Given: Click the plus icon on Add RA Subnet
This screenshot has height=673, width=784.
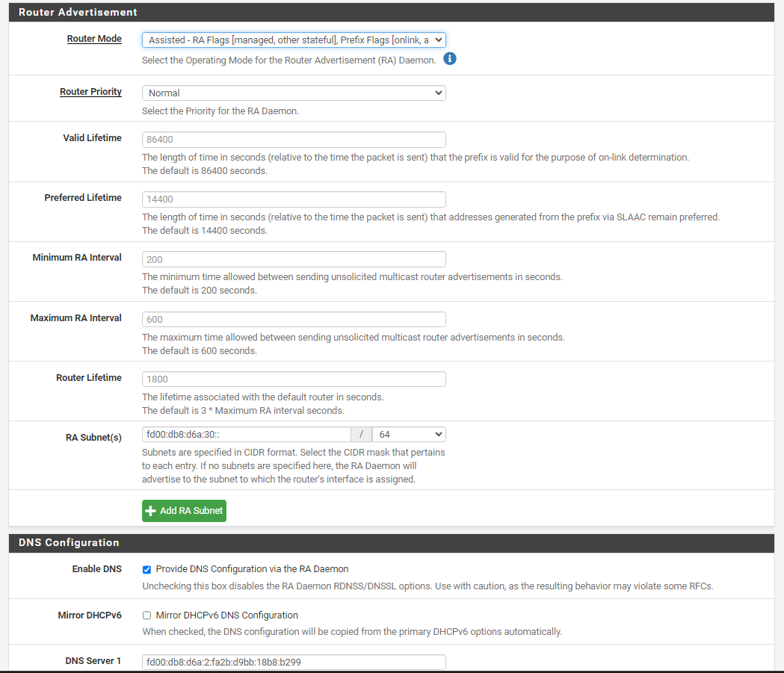Looking at the screenshot, I should [150, 511].
